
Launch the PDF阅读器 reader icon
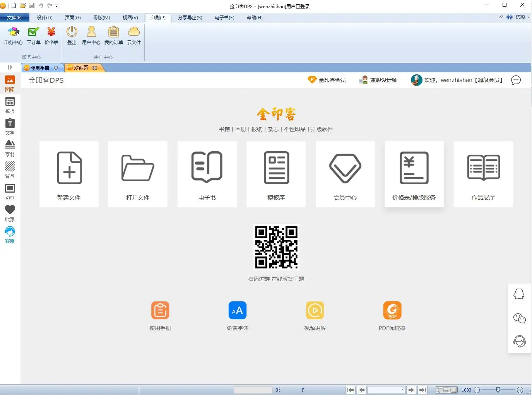click(392, 316)
